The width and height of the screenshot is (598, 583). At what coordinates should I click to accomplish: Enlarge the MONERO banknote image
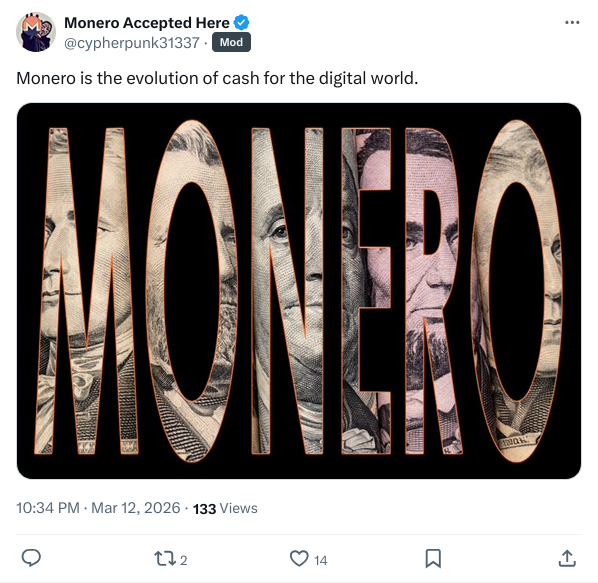coord(299,291)
